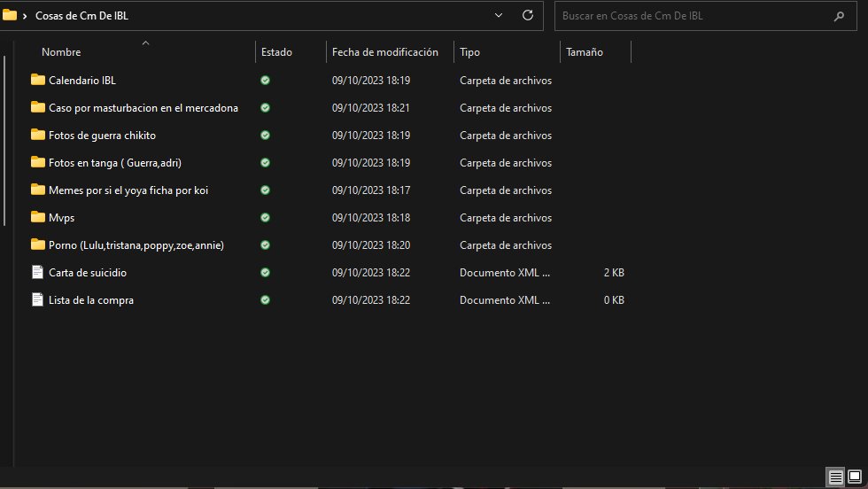Click sync checkmark for Memes por si el yoya

pos(265,190)
